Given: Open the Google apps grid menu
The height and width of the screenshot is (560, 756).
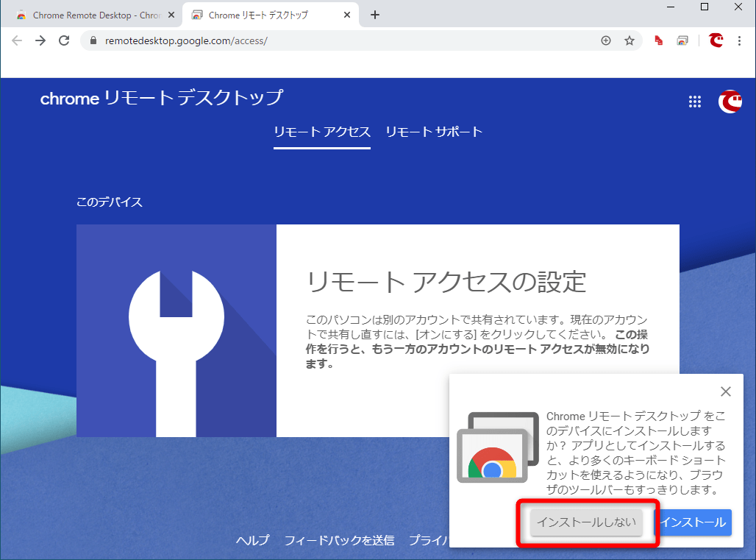Looking at the screenshot, I should pyautogui.click(x=695, y=102).
